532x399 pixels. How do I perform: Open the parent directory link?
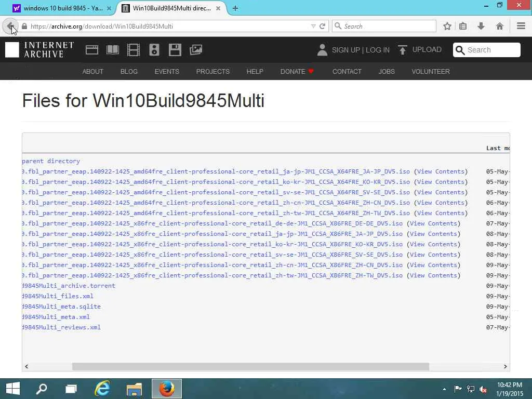point(51,161)
